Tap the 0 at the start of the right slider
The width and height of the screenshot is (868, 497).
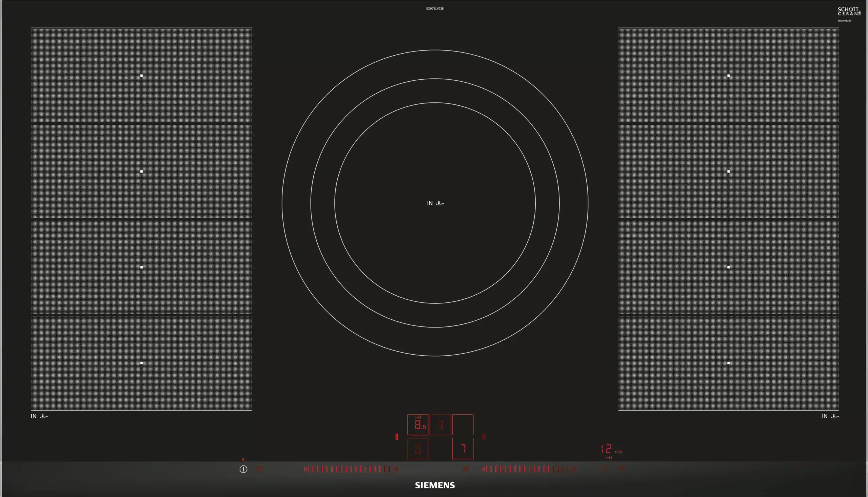tap(484, 469)
